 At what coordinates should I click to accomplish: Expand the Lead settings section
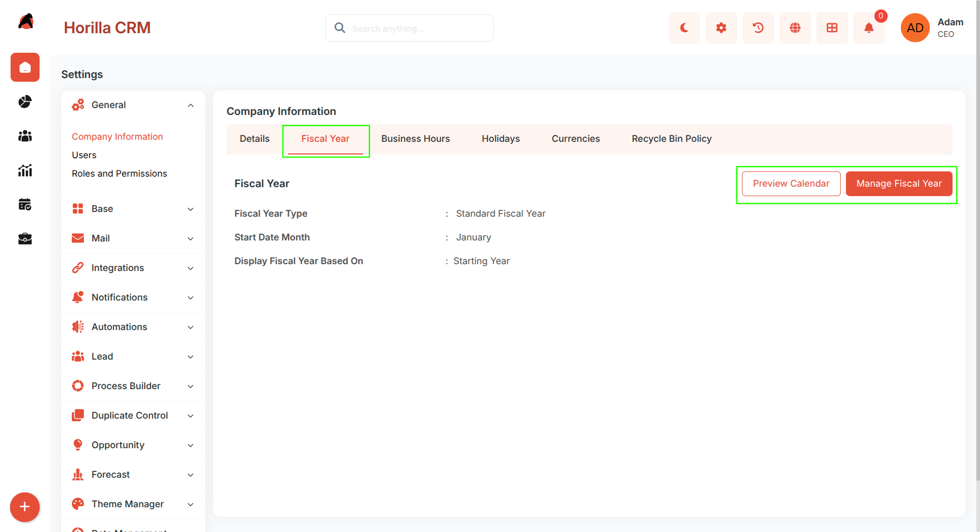coord(133,356)
